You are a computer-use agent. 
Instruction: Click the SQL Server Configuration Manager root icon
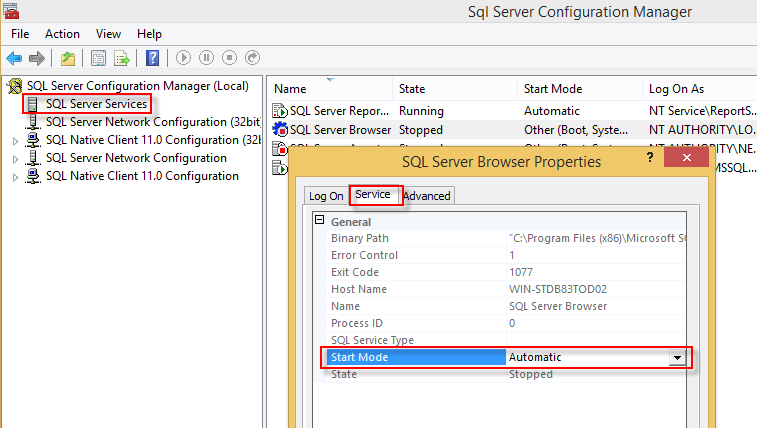pos(15,86)
